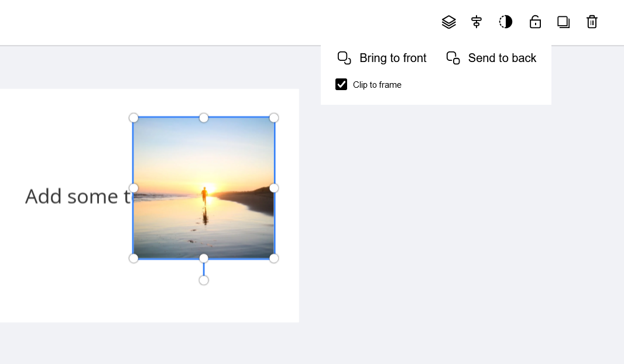Select Send to back from the popup
This screenshot has height=364, width=624.
502,58
